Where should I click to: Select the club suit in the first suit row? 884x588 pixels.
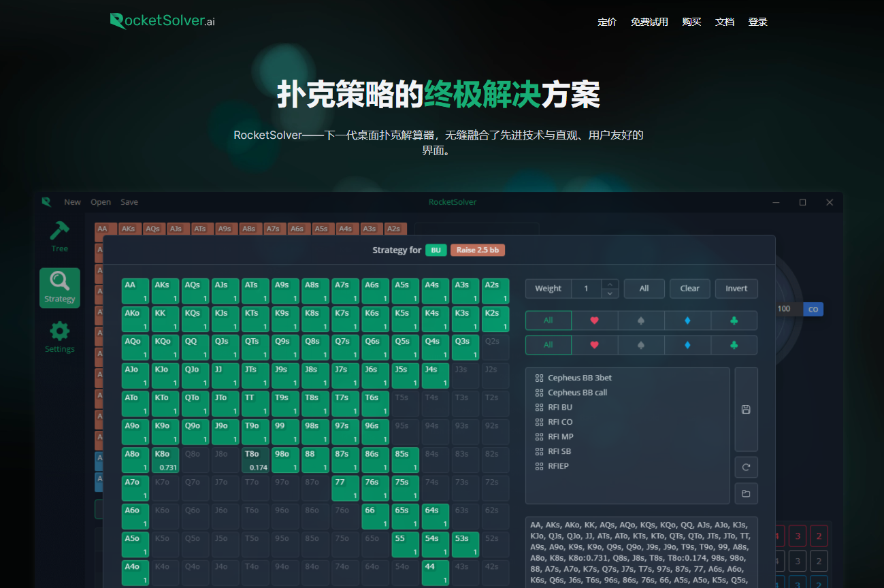pos(734,321)
